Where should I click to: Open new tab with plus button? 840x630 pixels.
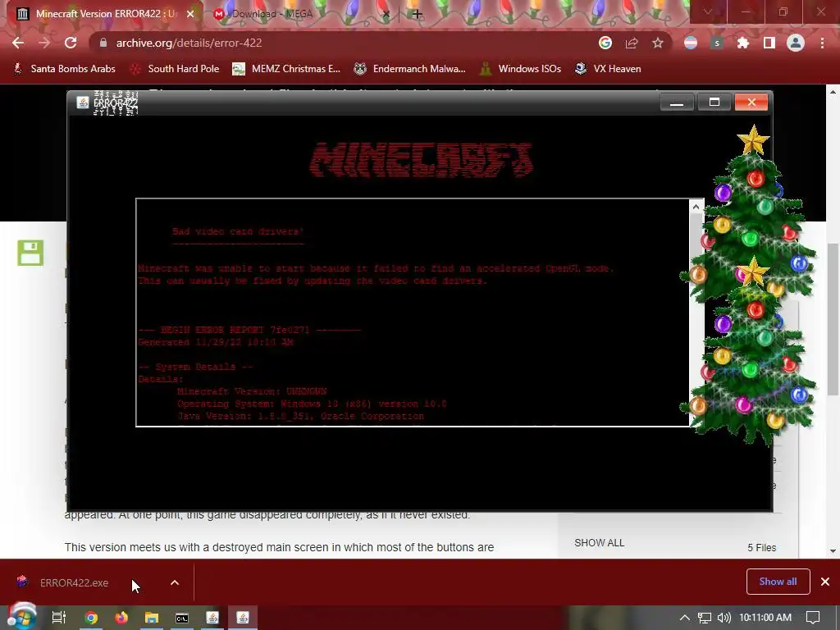418,14
